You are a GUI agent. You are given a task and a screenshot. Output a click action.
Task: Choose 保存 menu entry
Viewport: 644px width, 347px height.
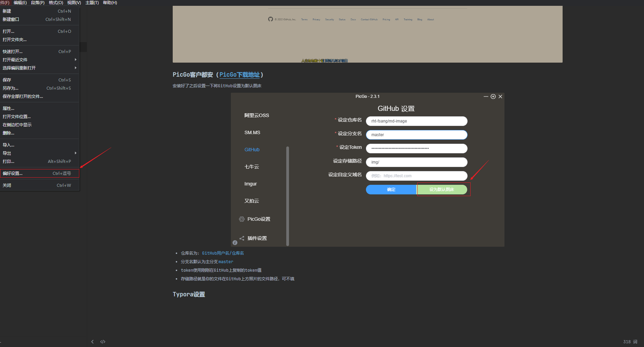pos(39,80)
